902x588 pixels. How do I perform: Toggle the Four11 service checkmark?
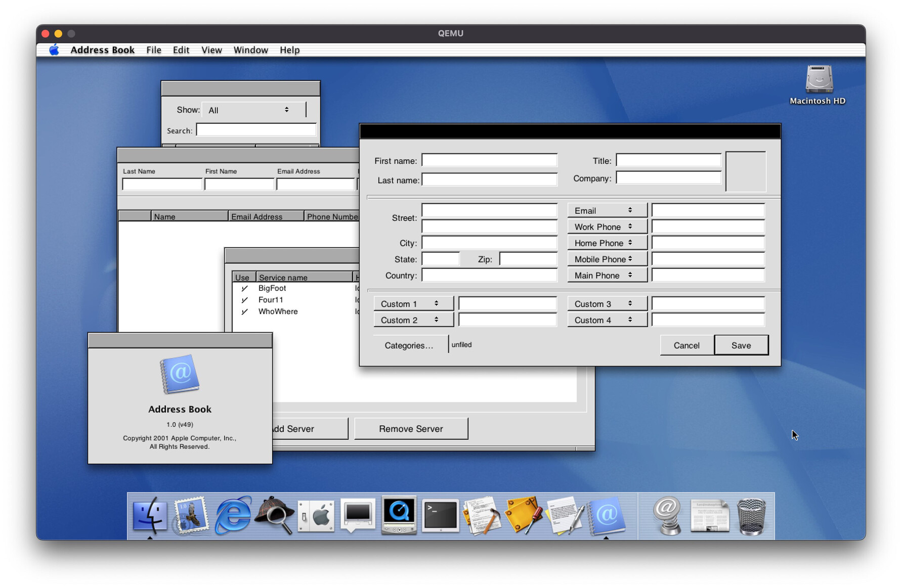pyautogui.click(x=244, y=300)
